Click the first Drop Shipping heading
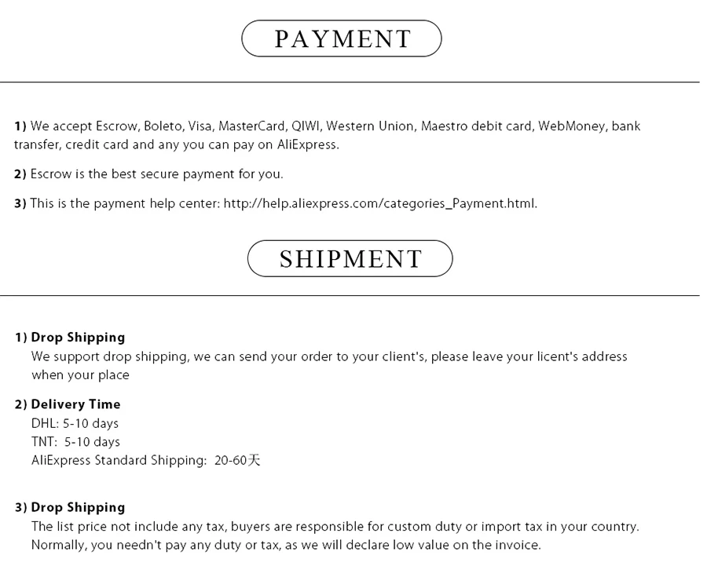707x588 pixels. (77, 338)
